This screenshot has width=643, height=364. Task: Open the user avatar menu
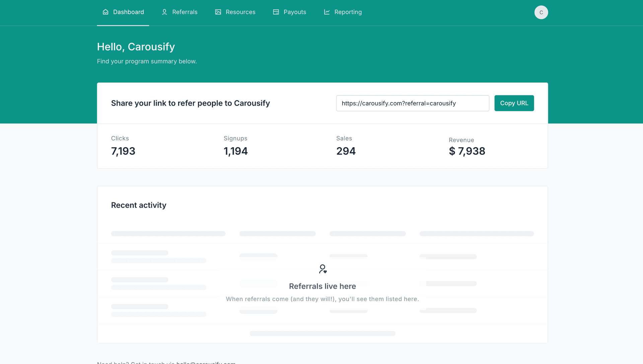[541, 12]
